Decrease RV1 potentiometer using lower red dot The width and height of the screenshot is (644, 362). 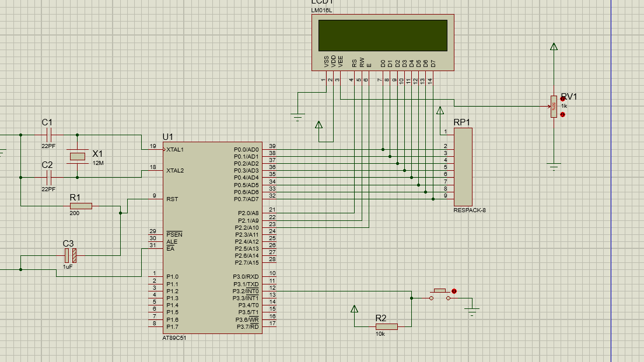click(562, 114)
